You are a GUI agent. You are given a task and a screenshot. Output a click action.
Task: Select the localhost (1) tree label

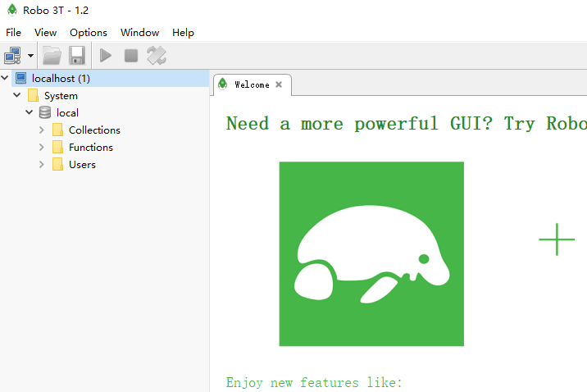click(x=61, y=78)
